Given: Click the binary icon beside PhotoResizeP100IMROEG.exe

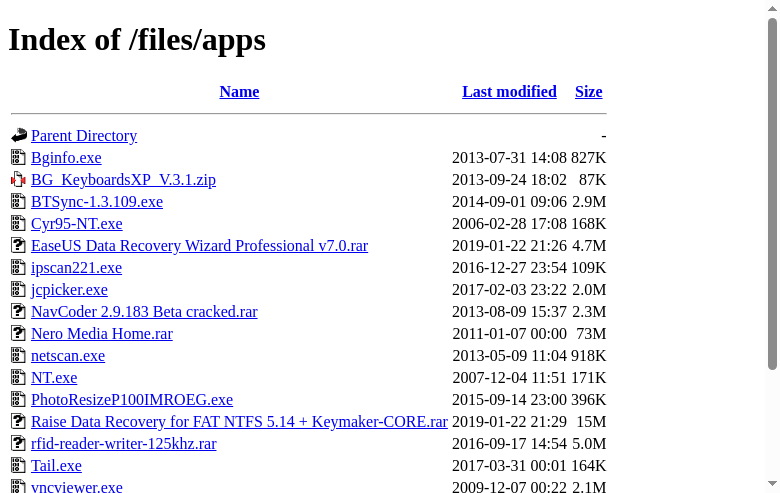Looking at the screenshot, I should [18, 399].
